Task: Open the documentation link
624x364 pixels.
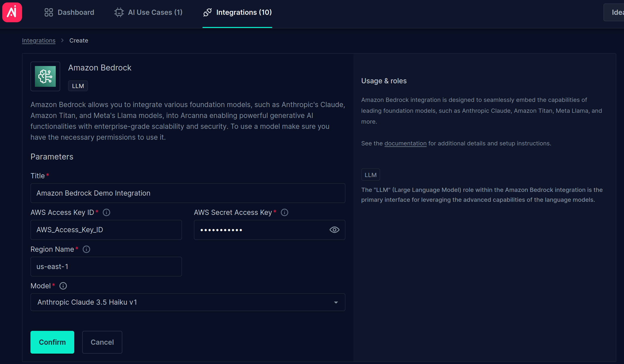Action: click(x=405, y=143)
